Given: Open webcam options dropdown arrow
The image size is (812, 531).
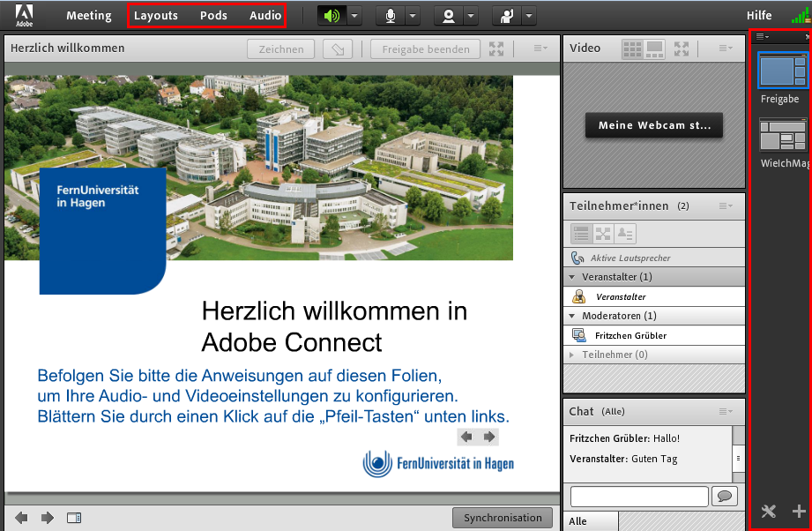Looking at the screenshot, I should [x=471, y=16].
